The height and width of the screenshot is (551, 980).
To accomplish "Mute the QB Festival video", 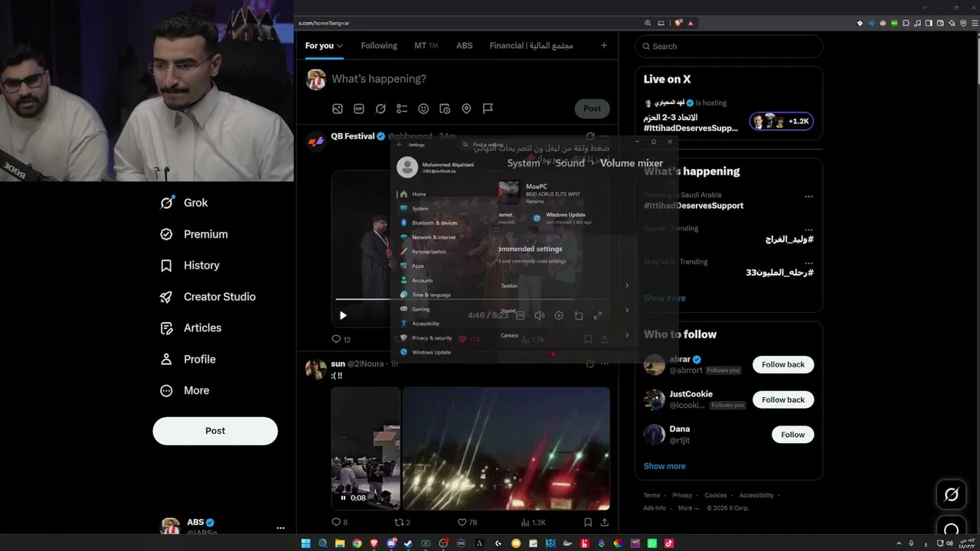I will click(x=540, y=315).
